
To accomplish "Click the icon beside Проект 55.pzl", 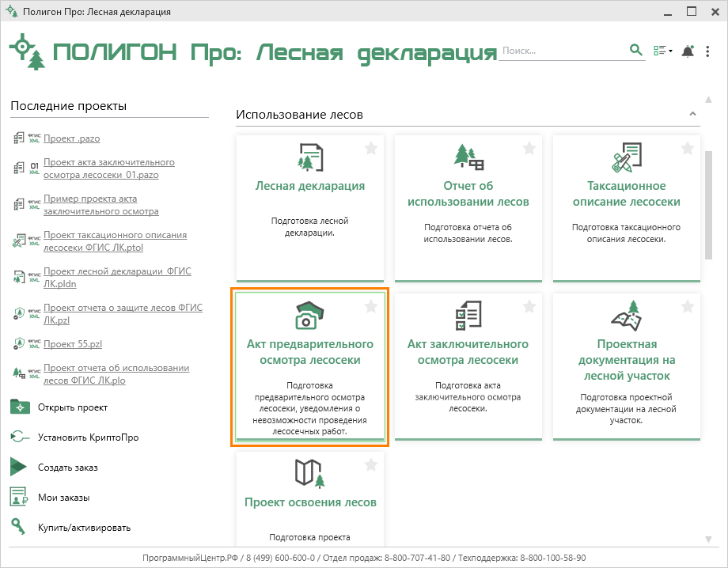I will (18, 343).
